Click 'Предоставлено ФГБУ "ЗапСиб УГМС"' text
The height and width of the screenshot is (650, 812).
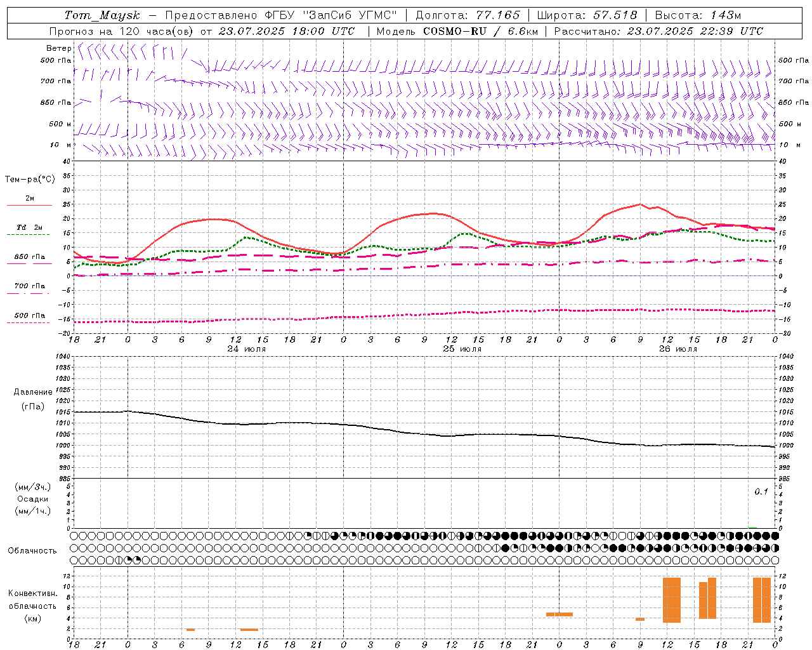[281, 15]
